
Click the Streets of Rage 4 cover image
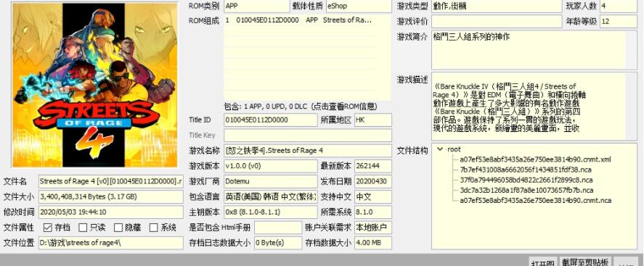[x=95, y=86]
